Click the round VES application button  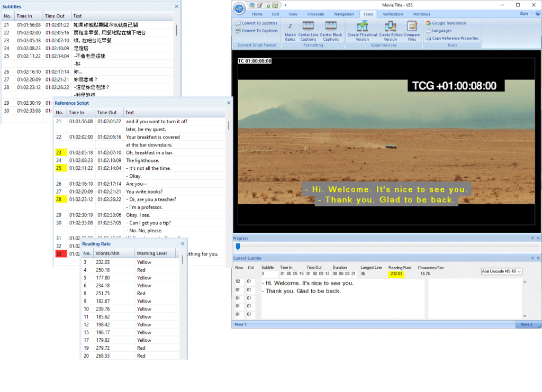240,7
